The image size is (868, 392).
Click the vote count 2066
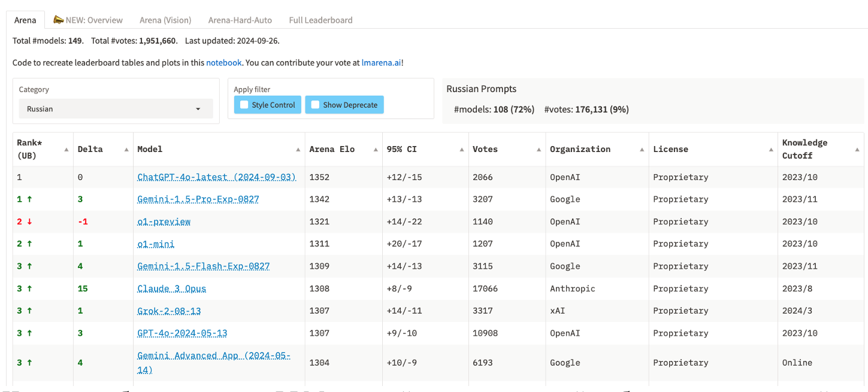[483, 177]
